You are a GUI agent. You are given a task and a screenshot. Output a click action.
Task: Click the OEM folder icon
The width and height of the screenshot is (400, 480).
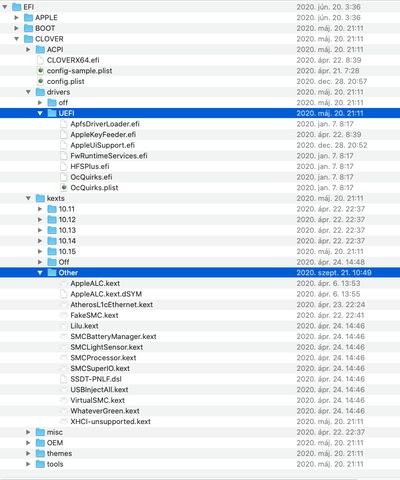[40, 443]
